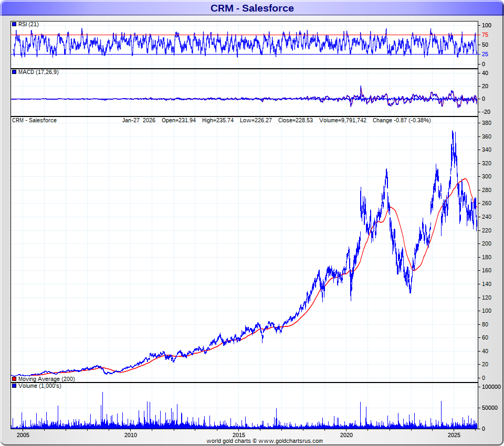
Task: Click the RSI axis label 75 in red
Action: click(485, 35)
